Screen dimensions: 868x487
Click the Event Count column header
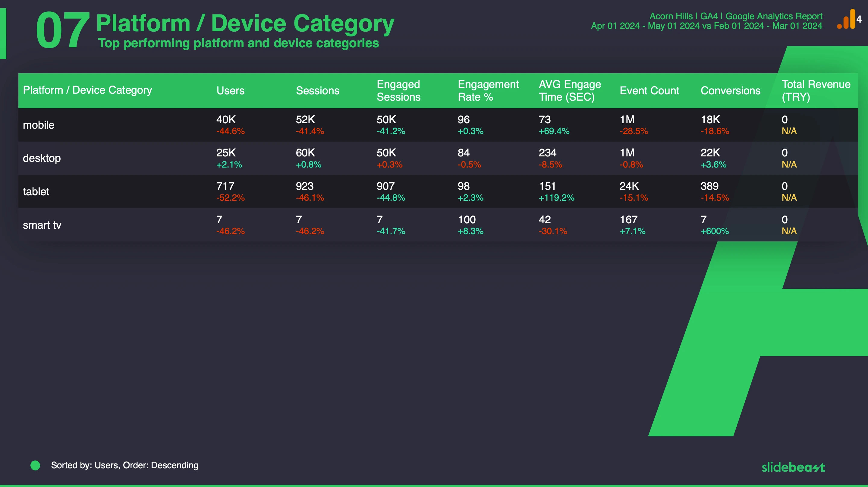coord(649,90)
